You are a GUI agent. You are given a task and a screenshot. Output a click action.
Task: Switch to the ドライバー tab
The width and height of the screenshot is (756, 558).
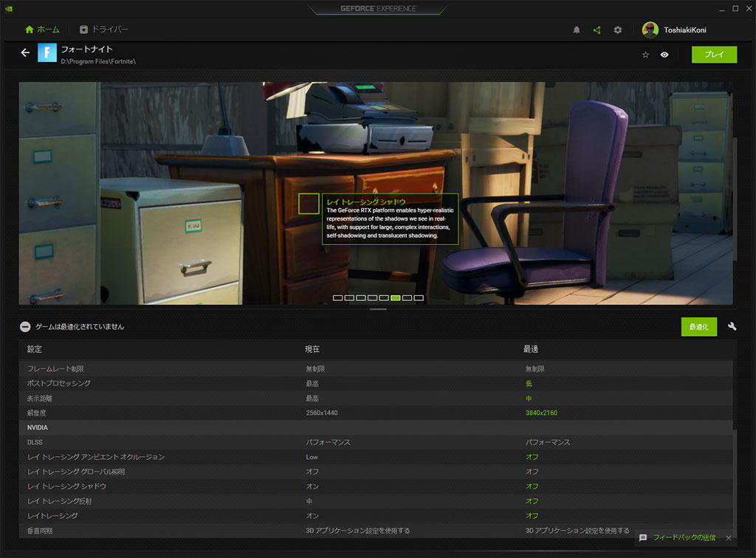point(103,30)
